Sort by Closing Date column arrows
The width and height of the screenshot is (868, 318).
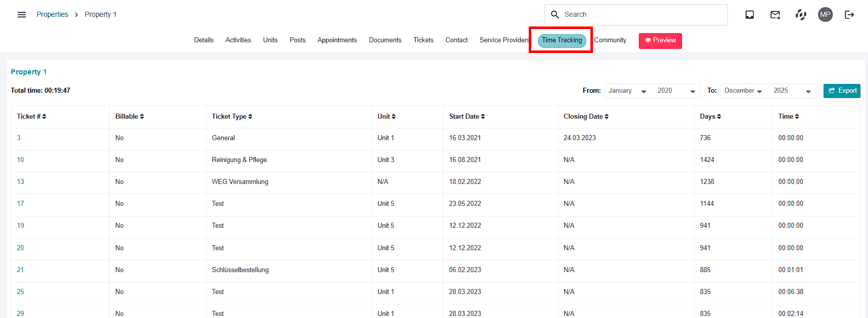(x=607, y=117)
